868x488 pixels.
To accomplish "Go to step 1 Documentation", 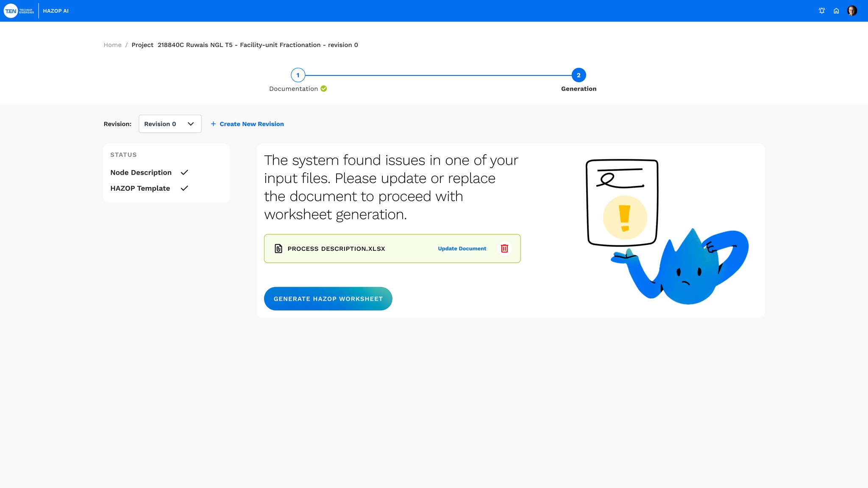I will tap(298, 75).
